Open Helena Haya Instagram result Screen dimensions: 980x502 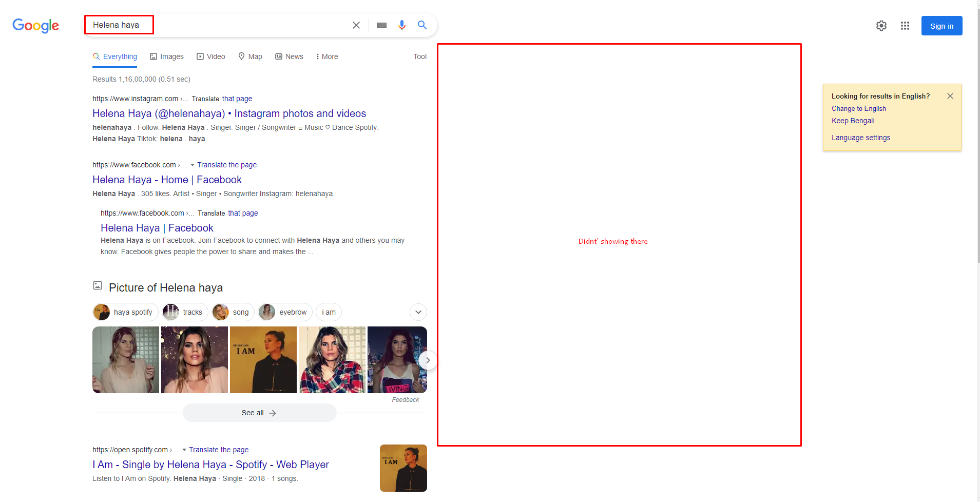click(x=229, y=113)
